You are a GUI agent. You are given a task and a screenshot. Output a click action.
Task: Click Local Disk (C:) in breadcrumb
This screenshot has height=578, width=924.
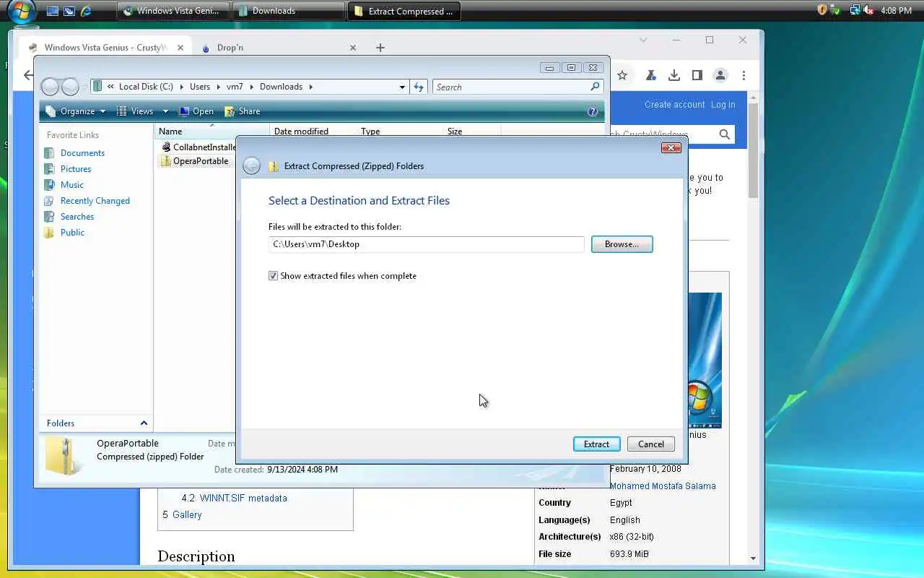pos(146,87)
